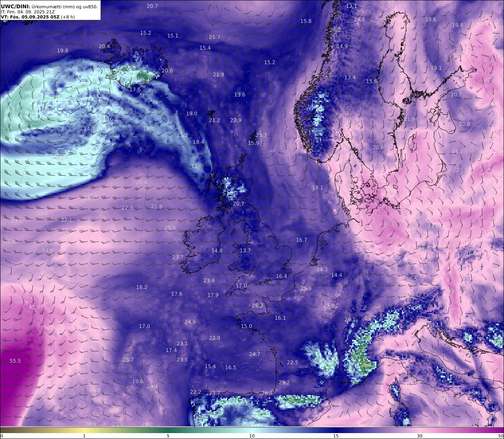This screenshot has height=439, width=504.
Task: Click the 18.2 value on the map
Action: coord(142,287)
